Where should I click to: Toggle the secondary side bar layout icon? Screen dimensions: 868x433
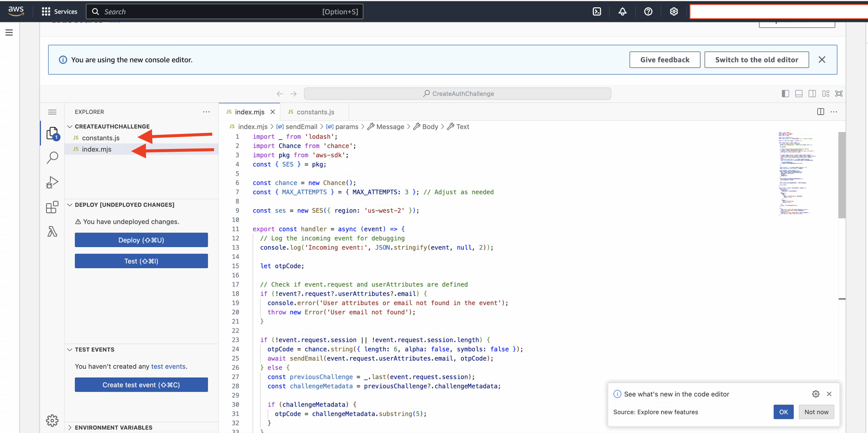812,94
